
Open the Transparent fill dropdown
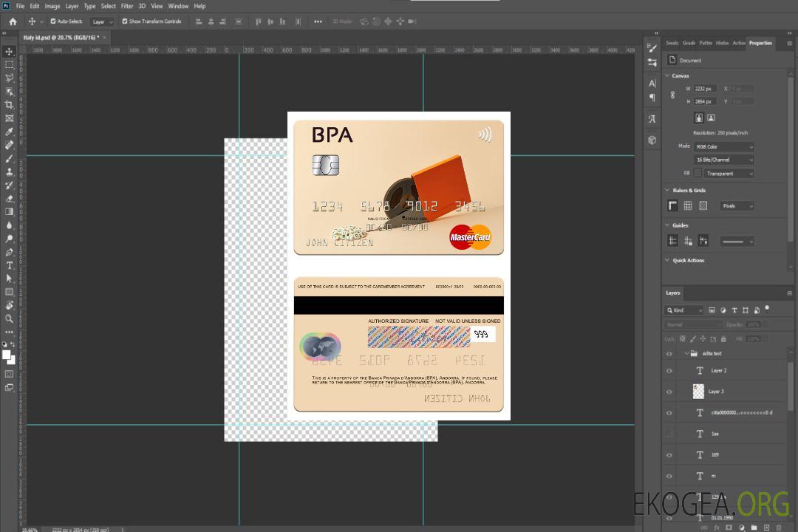729,174
